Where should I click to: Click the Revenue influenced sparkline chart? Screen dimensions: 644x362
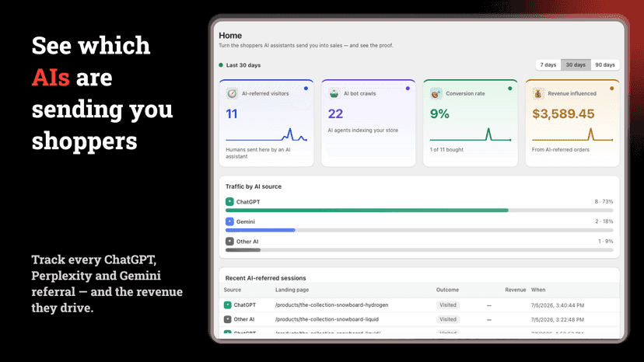(572, 134)
